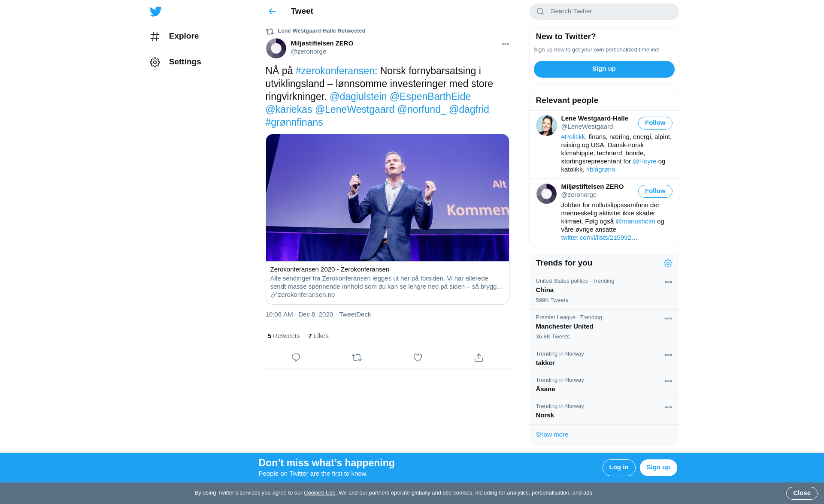
Task: Open Trends settings gear icon
Action: click(668, 263)
